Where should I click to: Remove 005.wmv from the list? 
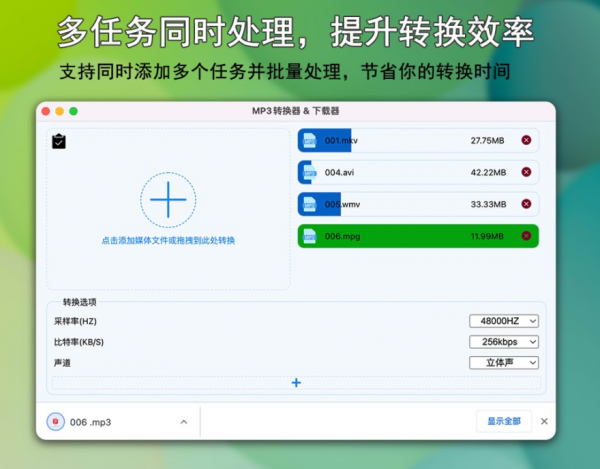[x=526, y=204]
